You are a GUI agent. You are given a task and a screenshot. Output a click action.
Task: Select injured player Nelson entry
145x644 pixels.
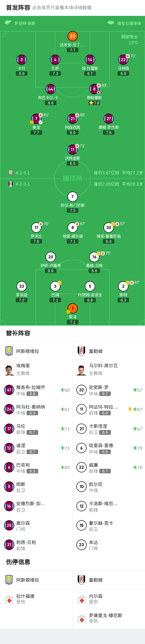coord(109,599)
